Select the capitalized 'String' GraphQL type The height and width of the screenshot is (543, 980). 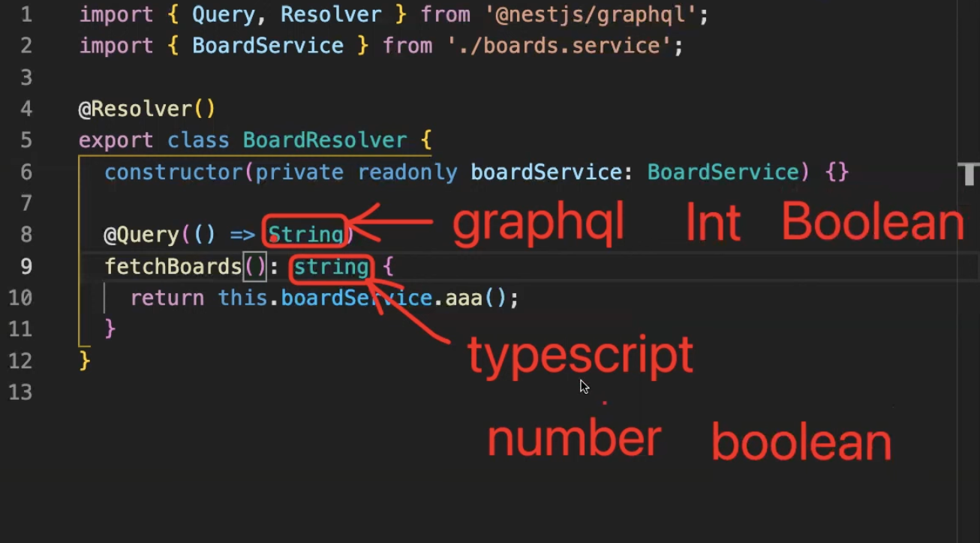(x=305, y=235)
